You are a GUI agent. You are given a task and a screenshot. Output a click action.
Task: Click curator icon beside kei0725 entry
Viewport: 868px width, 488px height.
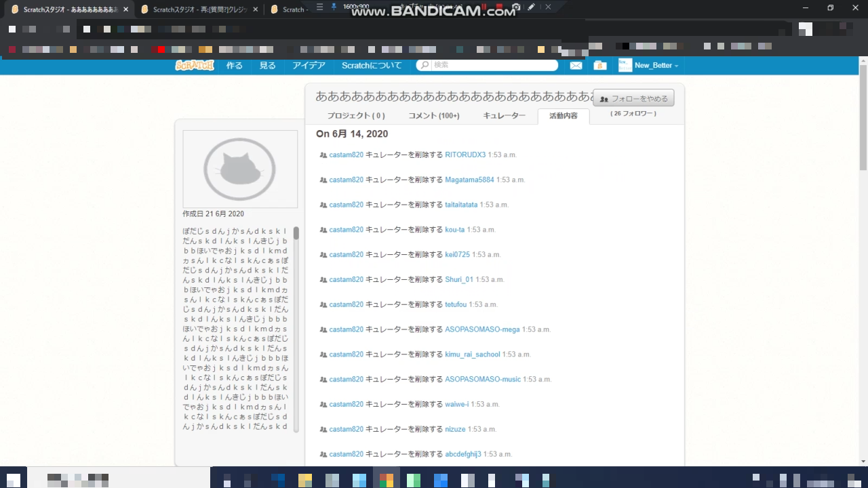[x=323, y=255]
